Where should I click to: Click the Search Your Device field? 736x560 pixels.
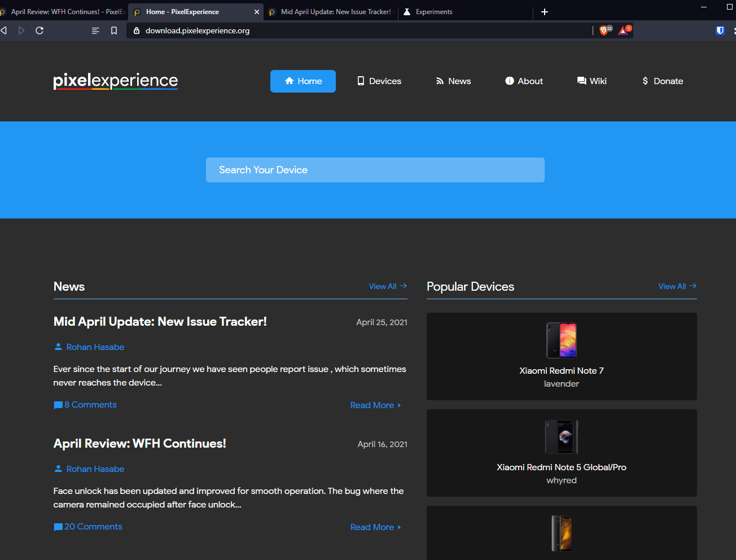point(375,169)
